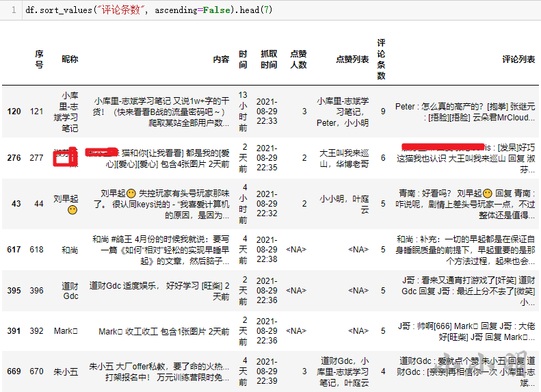Click comment count 9
The width and height of the screenshot is (541, 392).
383,112
